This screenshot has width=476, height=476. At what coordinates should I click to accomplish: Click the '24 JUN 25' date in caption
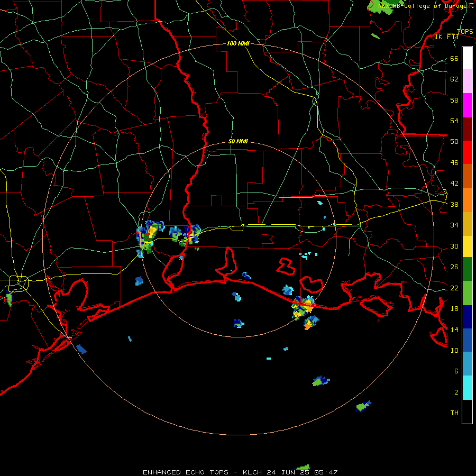pyautogui.click(x=288, y=472)
